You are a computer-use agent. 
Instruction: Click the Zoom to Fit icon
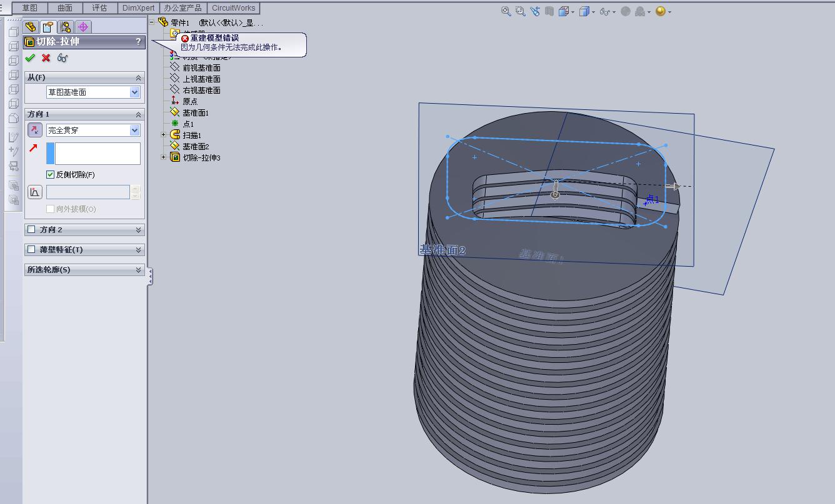pos(506,11)
